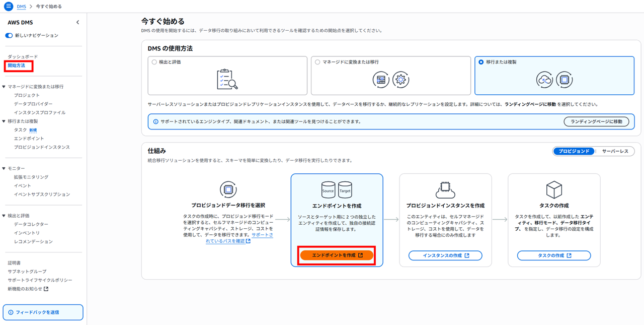Open サポートライフサイクルポリシー in the sidebar
The width and height of the screenshot is (644, 325).
tap(40, 280)
